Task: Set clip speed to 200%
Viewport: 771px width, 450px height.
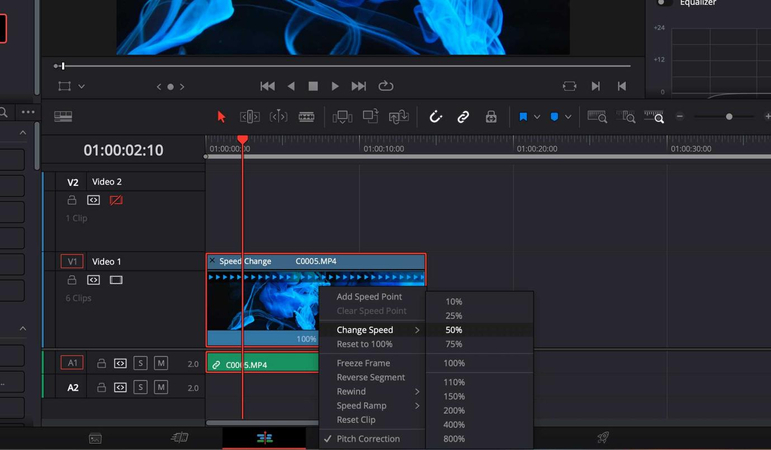Action: [x=479, y=410]
